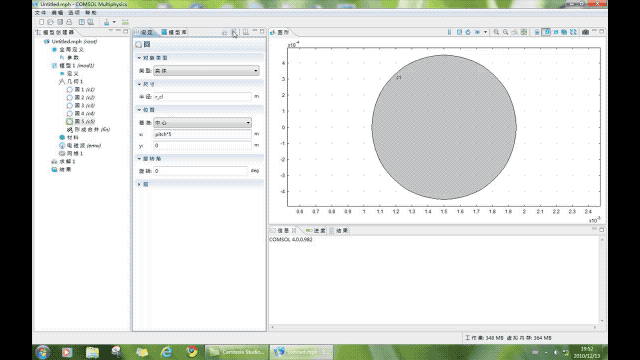Viewport: 640px width, 360px height.
Task: Click the second blue page icon in graphics toolbar
Action: [459, 32]
